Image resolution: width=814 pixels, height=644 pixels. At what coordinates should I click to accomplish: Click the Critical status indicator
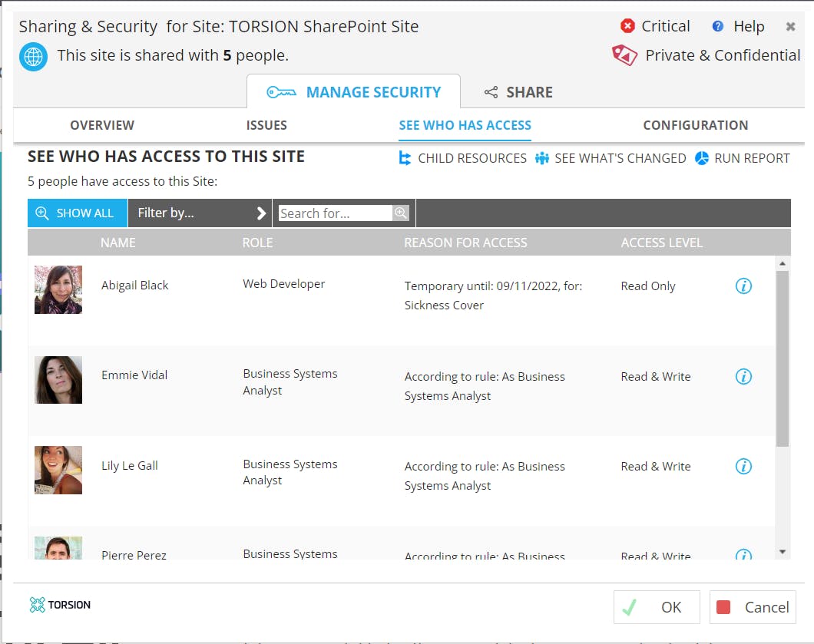(655, 27)
